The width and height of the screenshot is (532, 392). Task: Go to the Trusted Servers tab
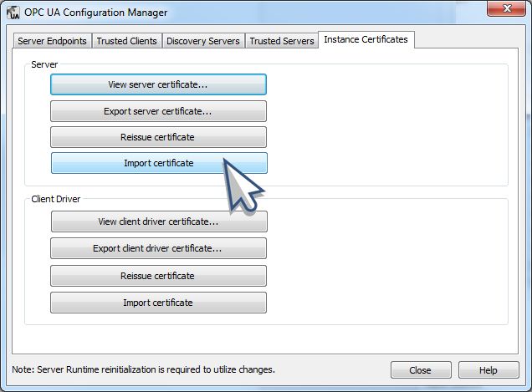(282, 41)
